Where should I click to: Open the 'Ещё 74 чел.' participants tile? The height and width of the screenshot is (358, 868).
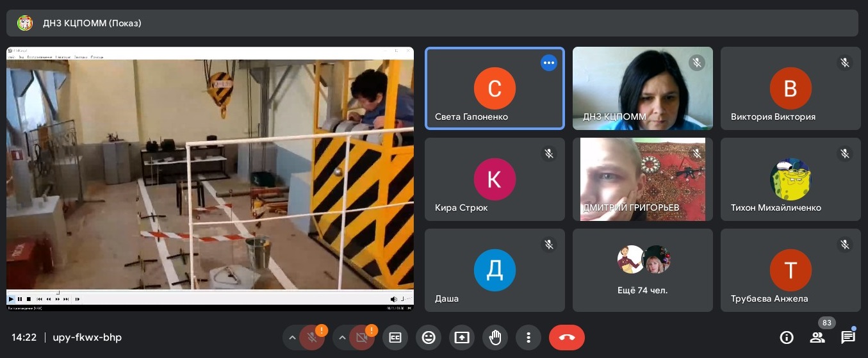[643, 270]
